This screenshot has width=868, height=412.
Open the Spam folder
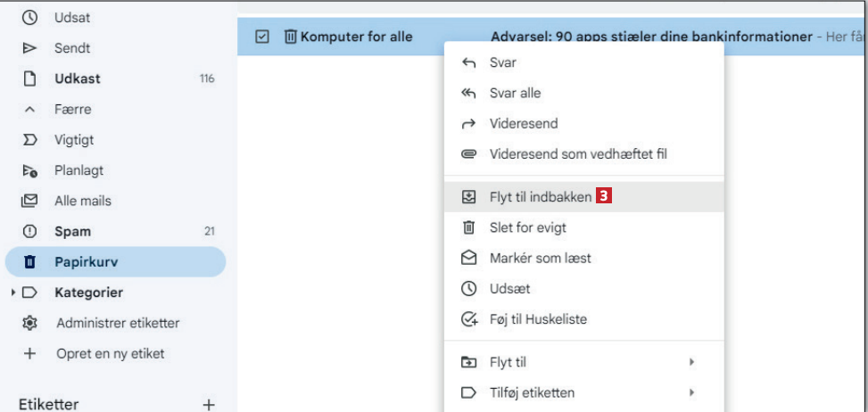click(x=72, y=232)
